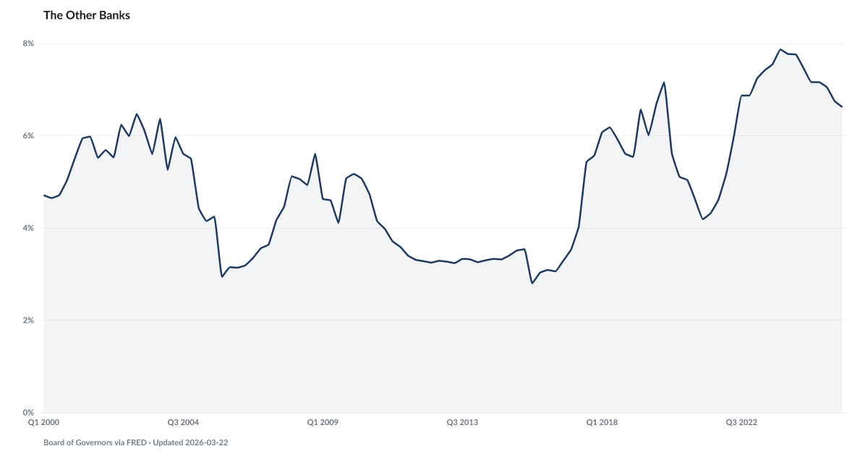Viewport: 868px width, 456px height.
Task: Select the Q3 2004 x-axis label
Action: (184, 422)
